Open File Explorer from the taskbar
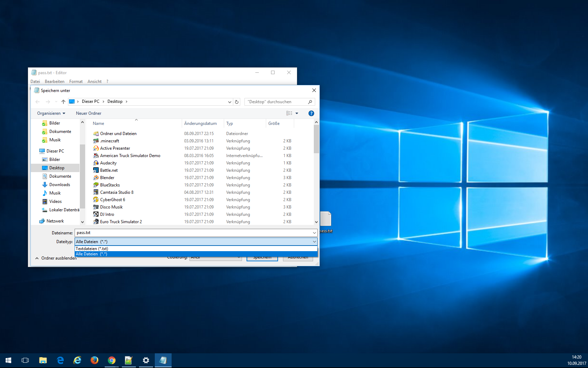The height and width of the screenshot is (368, 588). tap(43, 360)
